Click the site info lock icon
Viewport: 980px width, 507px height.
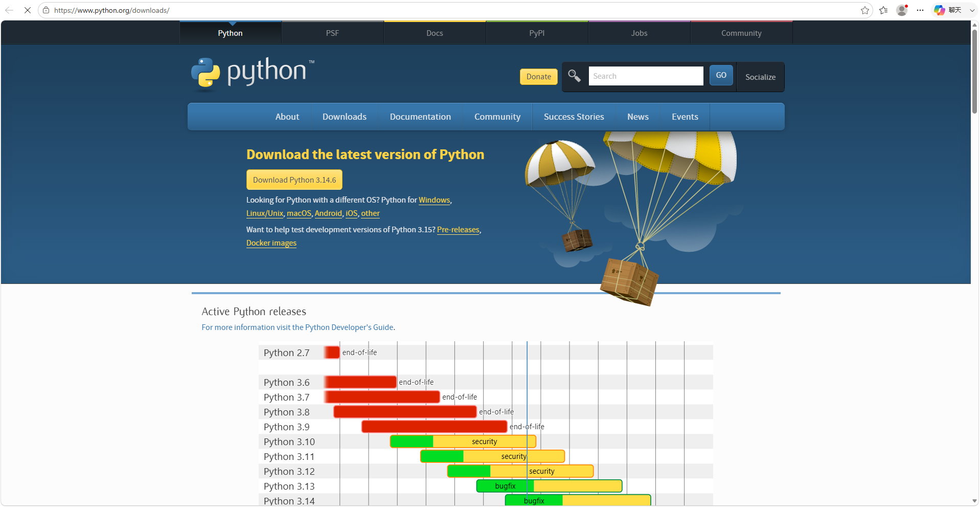[46, 10]
